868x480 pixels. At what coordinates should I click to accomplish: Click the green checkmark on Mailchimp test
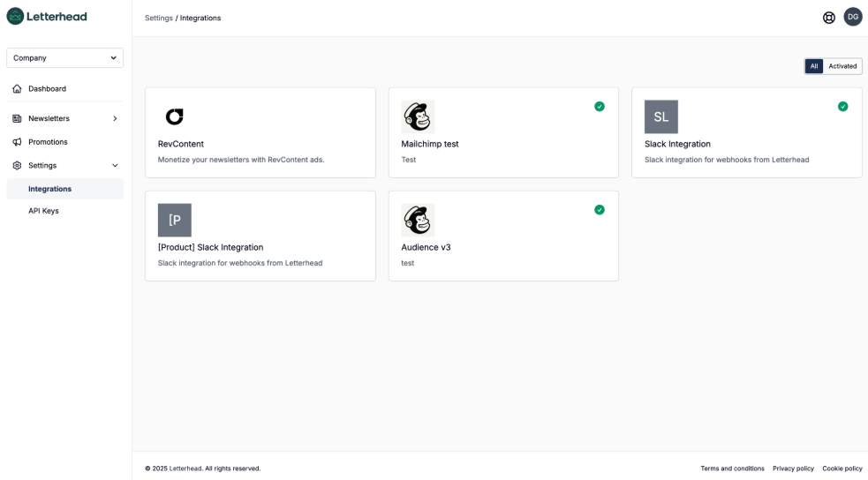click(x=600, y=107)
